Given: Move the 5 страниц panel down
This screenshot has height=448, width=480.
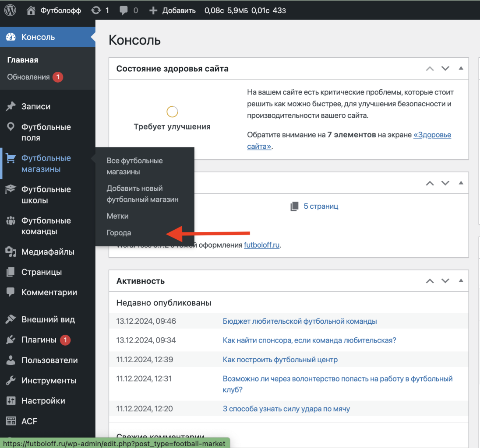Looking at the screenshot, I should tap(445, 183).
